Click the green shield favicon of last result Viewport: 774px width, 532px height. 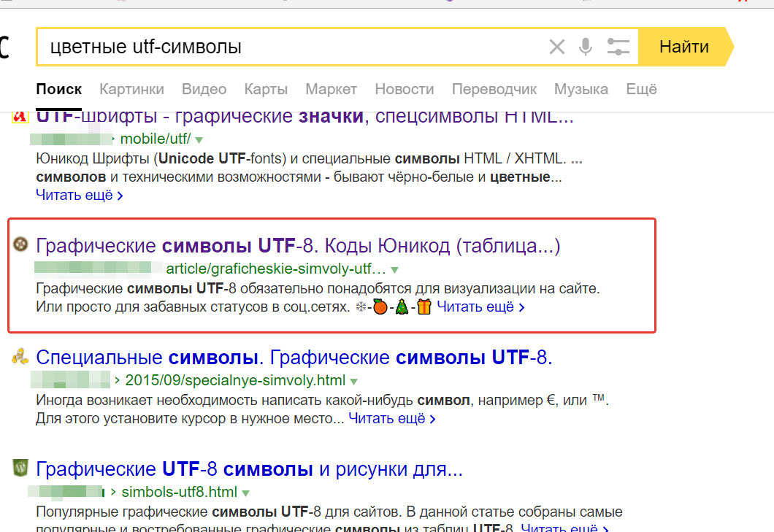[x=20, y=467]
